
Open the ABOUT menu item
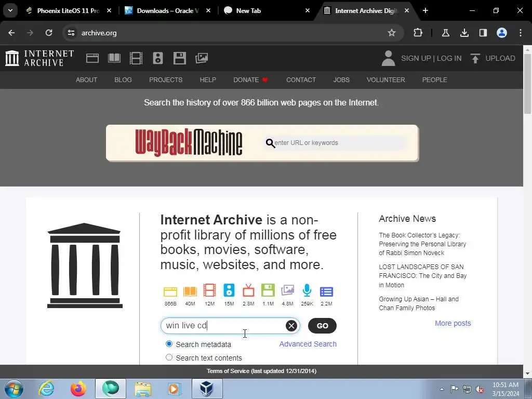[87, 79]
